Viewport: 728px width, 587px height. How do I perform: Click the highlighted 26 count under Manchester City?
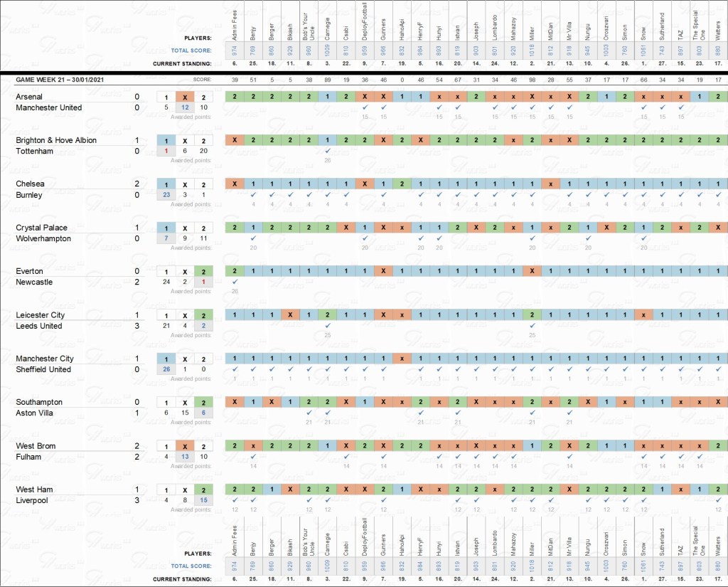click(x=166, y=369)
